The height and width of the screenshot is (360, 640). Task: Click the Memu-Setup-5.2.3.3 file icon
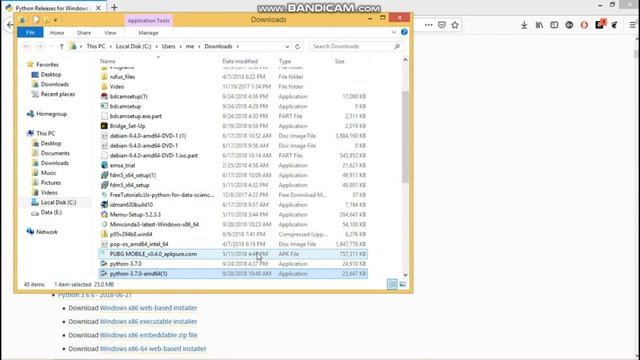pyautogui.click(x=104, y=214)
